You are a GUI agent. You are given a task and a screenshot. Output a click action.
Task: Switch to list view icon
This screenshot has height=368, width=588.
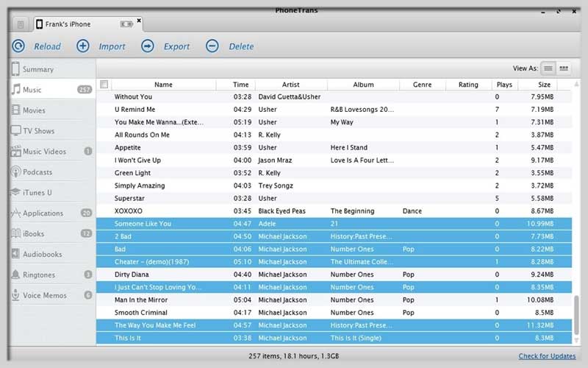(x=548, y=68)
